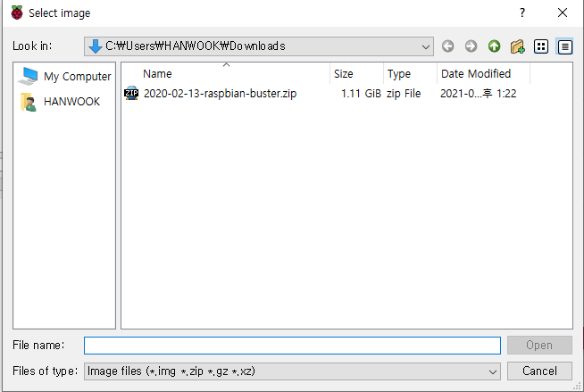584x392 pixels.
Task: Click into the File name input field
Action: point(292,346)
